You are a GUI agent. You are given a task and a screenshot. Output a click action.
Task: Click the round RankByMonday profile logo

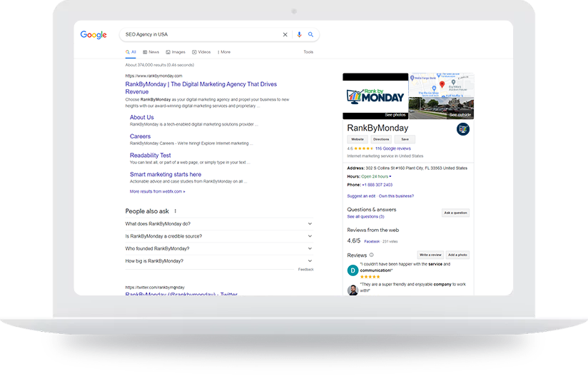pos(462,129)
